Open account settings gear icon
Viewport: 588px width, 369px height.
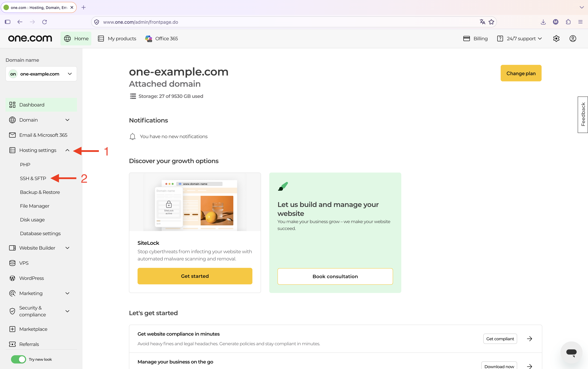556,39
